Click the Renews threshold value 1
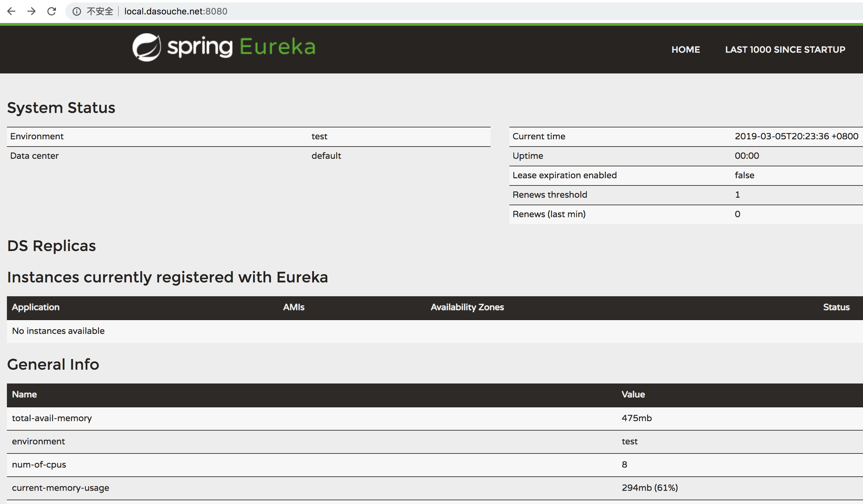The width and height of the screenshot is (863, 504). pos(737,195)
